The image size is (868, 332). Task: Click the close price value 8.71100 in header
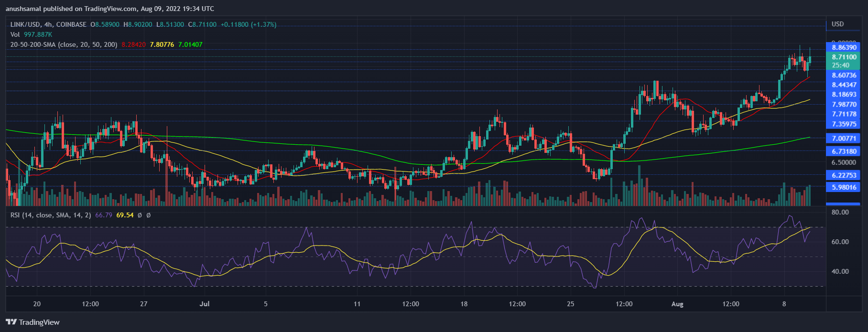tap(205, 24)
